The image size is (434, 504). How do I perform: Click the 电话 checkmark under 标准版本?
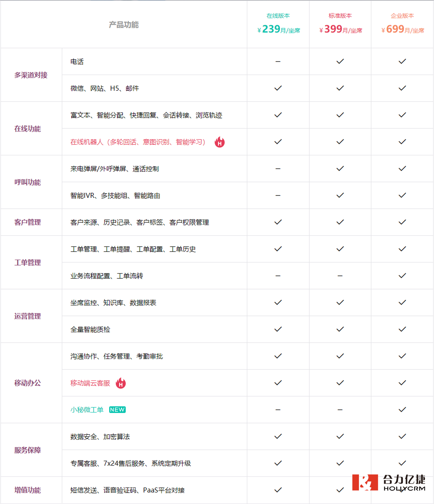340,62
